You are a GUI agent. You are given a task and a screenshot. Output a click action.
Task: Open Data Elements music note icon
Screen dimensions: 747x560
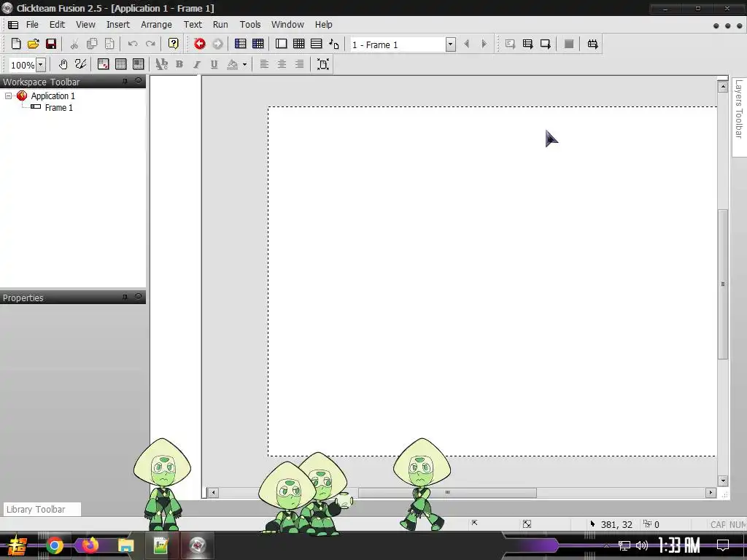click(334, 44)
